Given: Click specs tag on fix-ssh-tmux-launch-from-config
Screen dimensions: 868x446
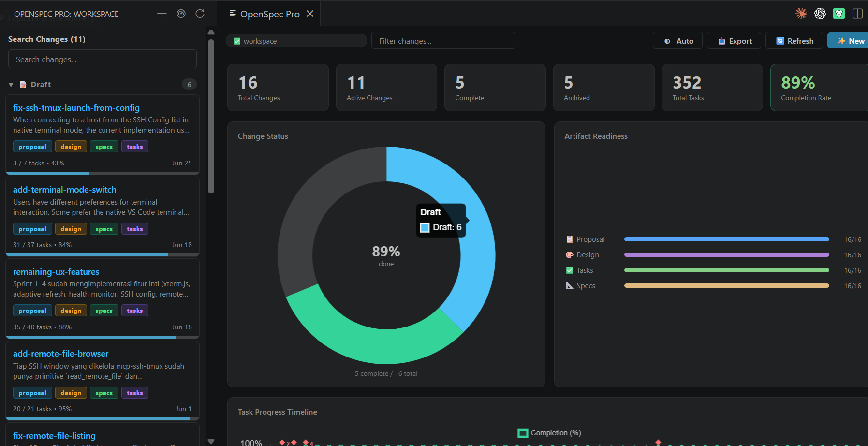Looking at the screenshot, I should 104,147.
